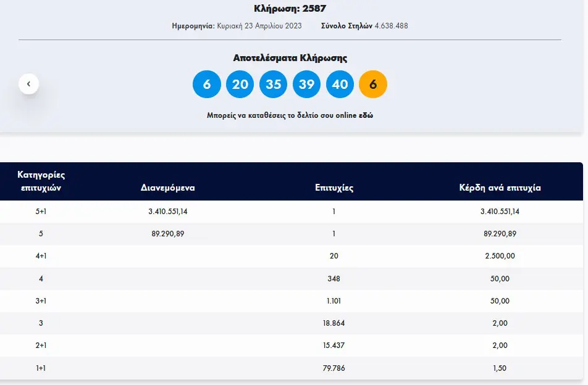Click the '4' category cell
Image resolution: width=588 pixels, height=385 pixels.
tap(41, 279)
